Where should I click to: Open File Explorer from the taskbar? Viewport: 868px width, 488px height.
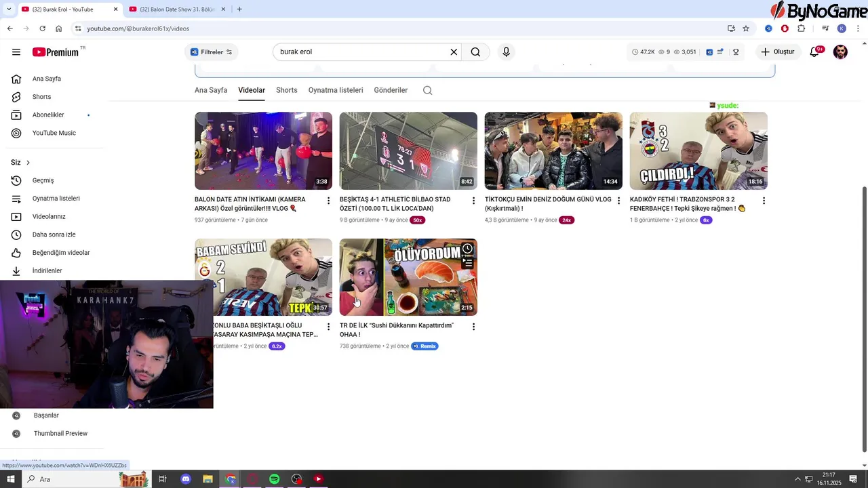point(208,479)
